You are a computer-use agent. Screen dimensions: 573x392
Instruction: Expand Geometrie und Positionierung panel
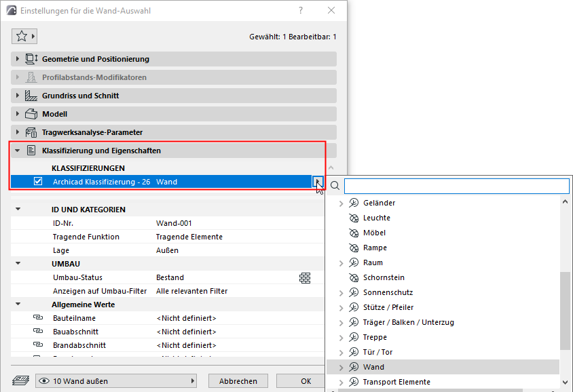point(17,59)
